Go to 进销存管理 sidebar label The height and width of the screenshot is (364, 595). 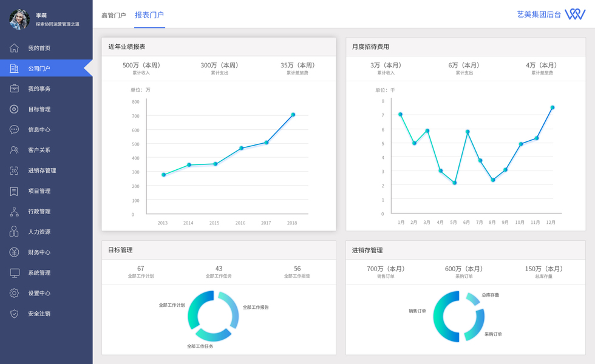[42, 170]
